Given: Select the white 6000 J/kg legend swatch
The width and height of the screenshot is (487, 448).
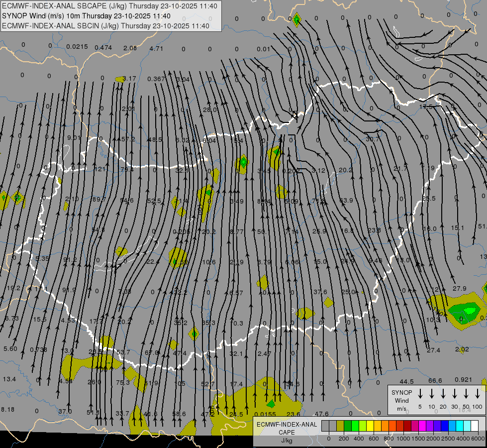Looking at the screenshot, I should coord(475,426).
